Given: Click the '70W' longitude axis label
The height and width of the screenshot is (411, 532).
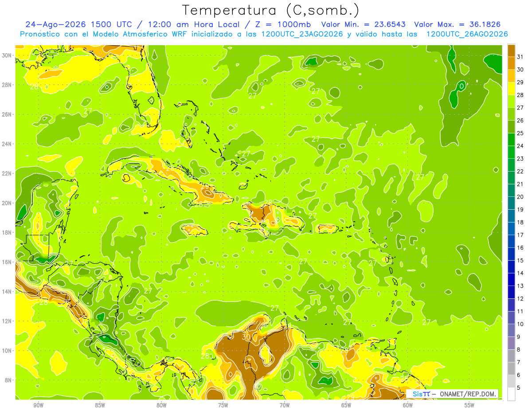Looking at the screenshot, I should pyautogui.click(x=285, y=405).
